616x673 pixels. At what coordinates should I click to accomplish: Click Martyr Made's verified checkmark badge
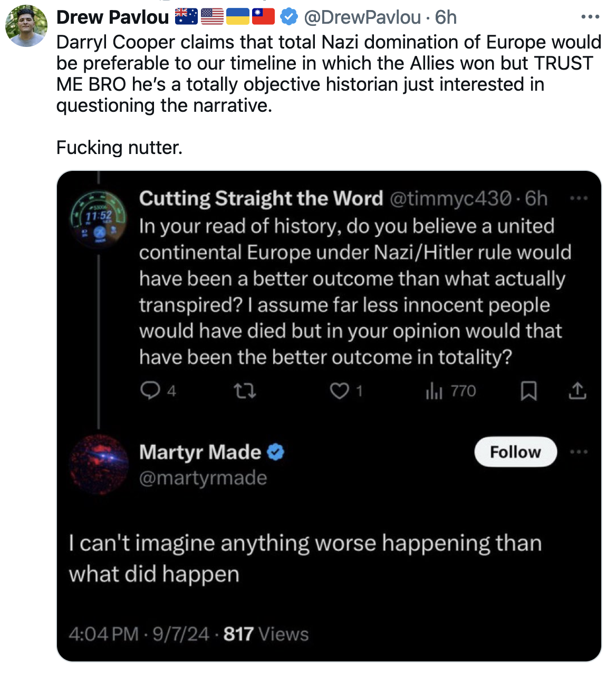[276, 452]
